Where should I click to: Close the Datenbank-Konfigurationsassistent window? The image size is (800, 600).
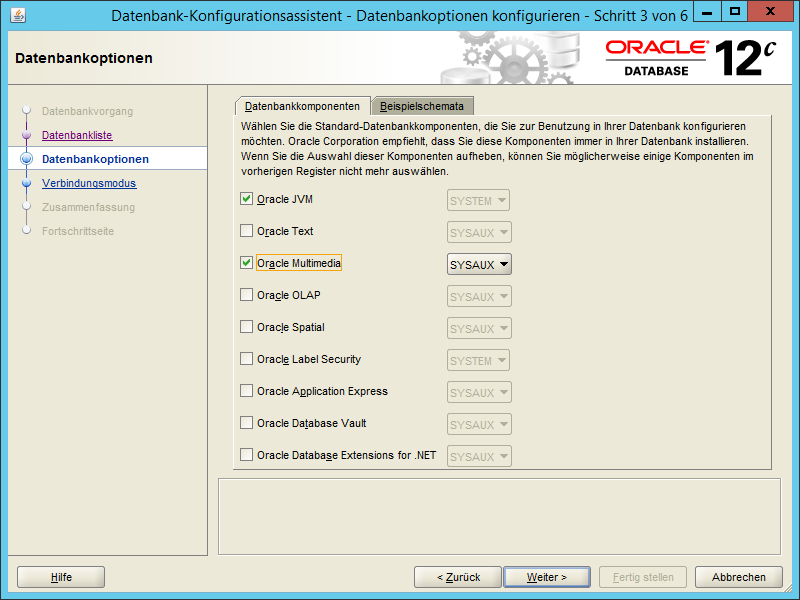(x=770, y=12)
